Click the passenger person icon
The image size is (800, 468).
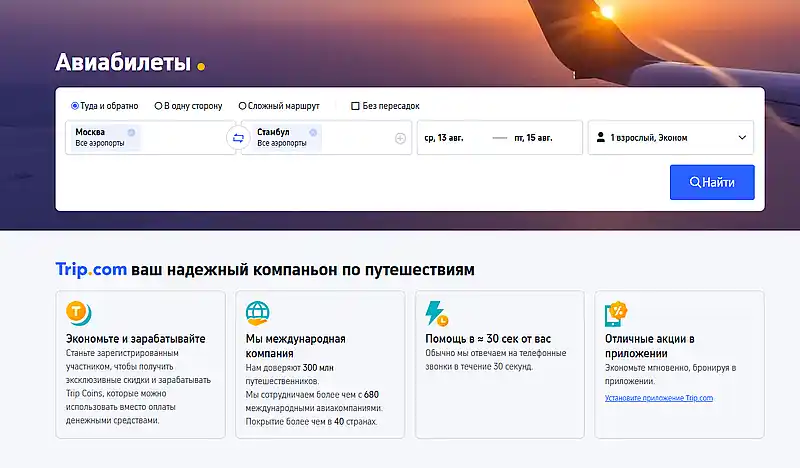coord(601,137)
